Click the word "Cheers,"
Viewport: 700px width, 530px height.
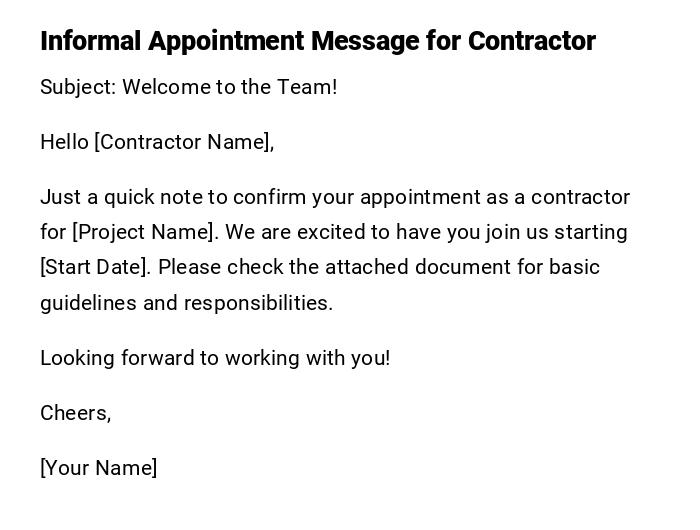point(75,413)
